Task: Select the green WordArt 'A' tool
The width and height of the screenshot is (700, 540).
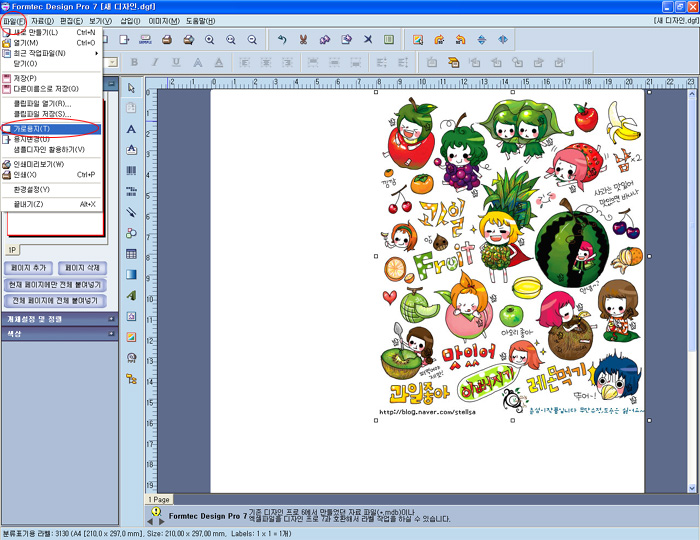Action: pyautogui.click(x=131, y=295)
